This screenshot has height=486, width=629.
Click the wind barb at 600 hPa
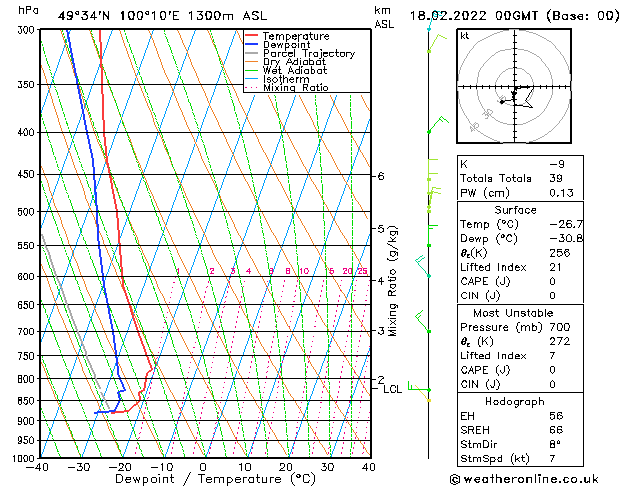423,266
